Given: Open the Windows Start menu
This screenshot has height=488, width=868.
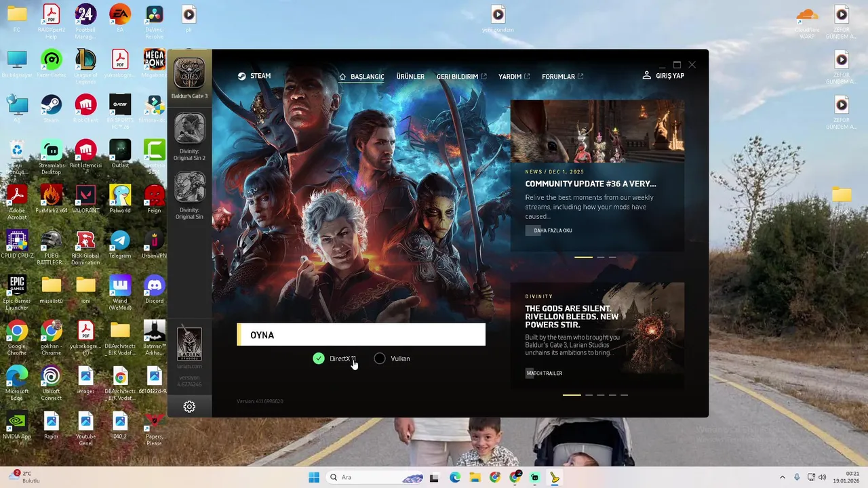Looking at the screenshot, I should point(314,477).
